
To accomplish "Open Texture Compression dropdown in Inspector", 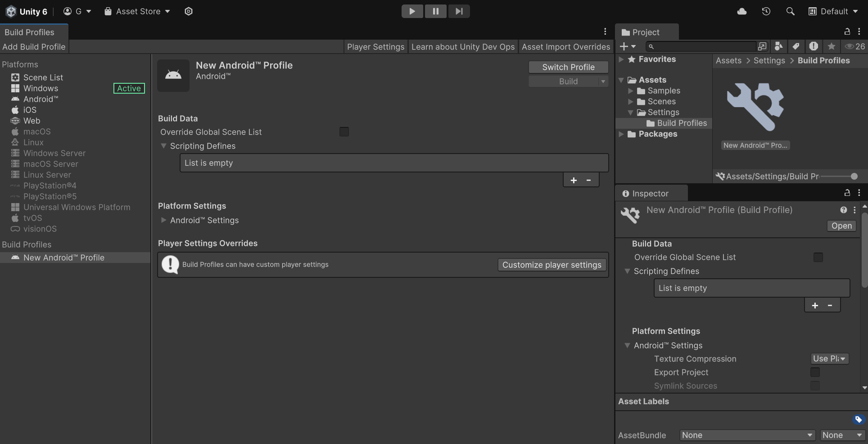I will 829,359.
